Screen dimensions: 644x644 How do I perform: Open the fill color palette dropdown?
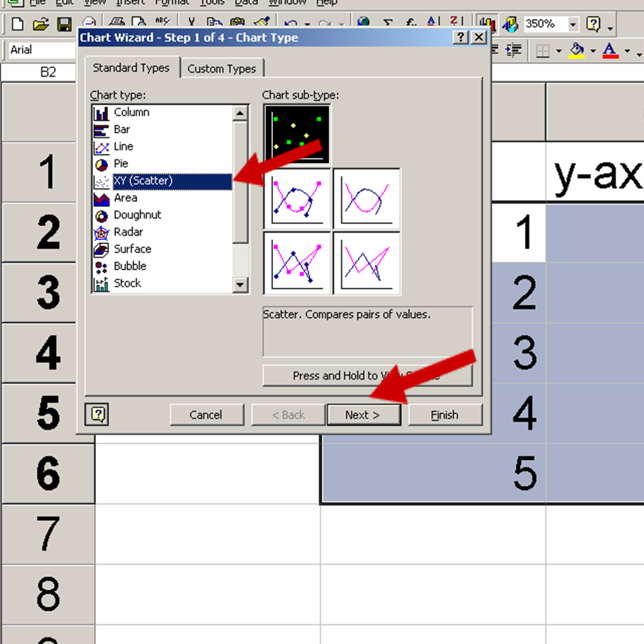point(592,52)
